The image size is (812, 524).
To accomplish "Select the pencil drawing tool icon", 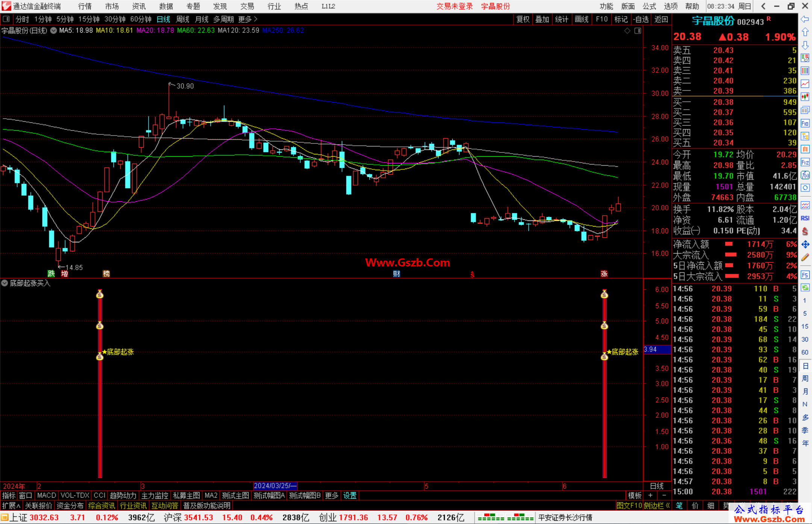I will click(x=805, y=257).
